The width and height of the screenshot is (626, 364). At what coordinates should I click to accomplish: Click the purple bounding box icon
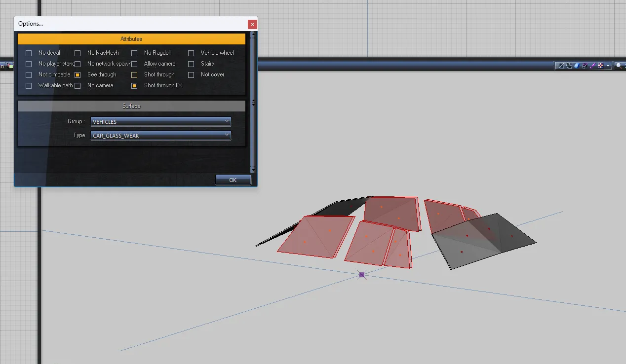[585, 66]
